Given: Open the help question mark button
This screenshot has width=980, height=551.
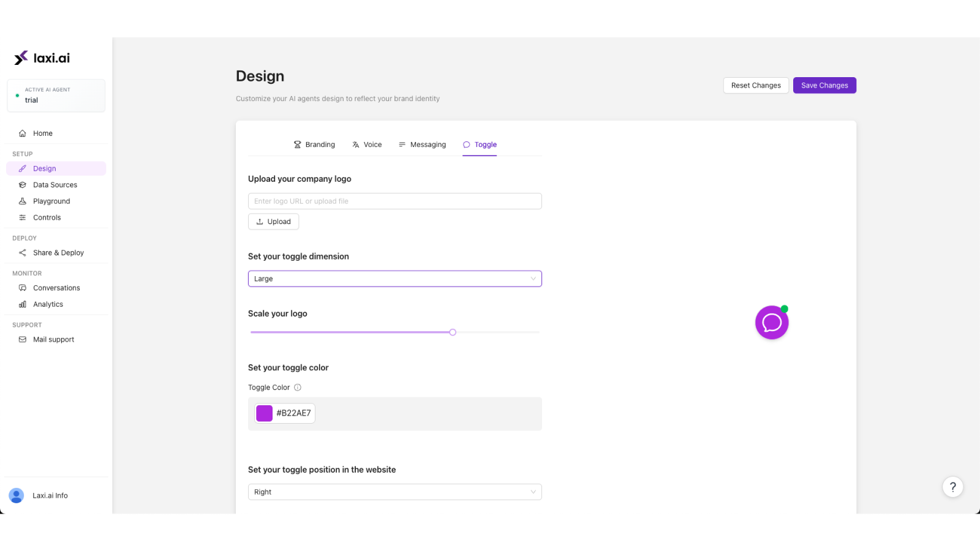Looking at the screenshot, I should [x=952, y=487].
